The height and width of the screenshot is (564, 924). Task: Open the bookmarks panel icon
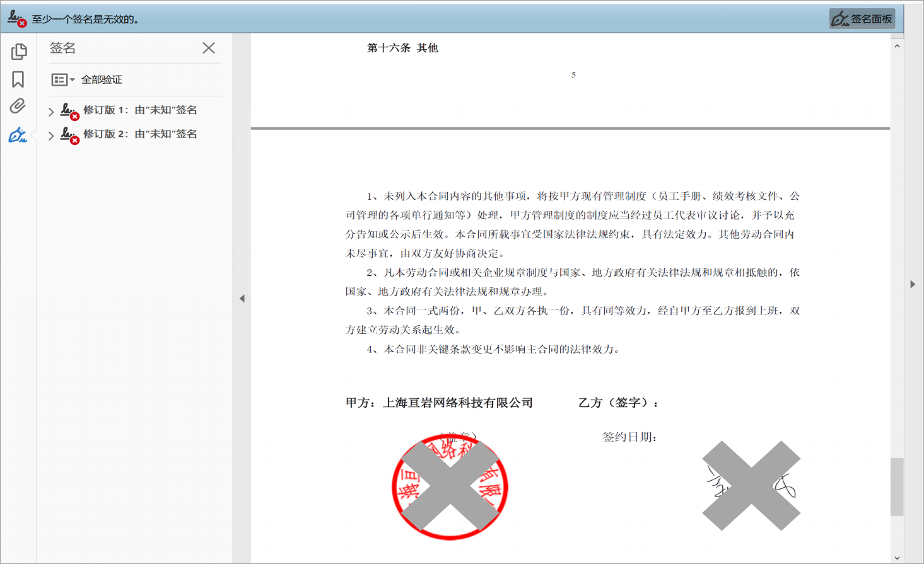pos(18,79)
